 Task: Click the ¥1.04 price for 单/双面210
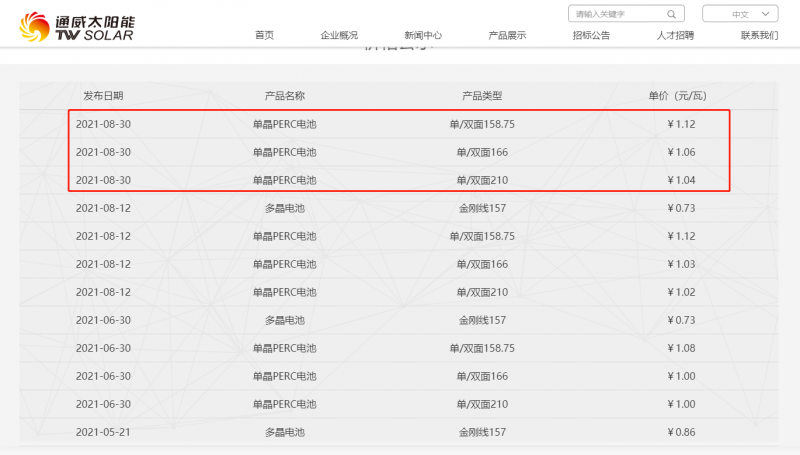coord(680,180)
